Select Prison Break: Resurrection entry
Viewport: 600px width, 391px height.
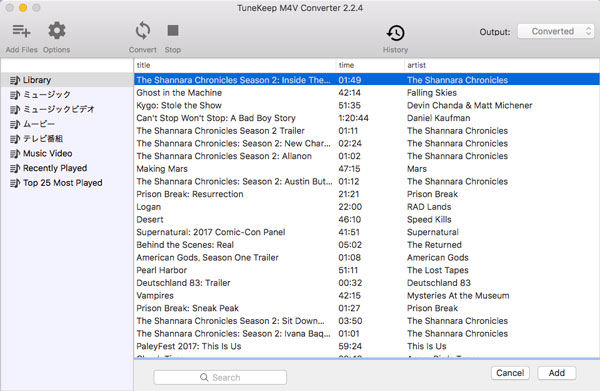click(x=367, y=194)
